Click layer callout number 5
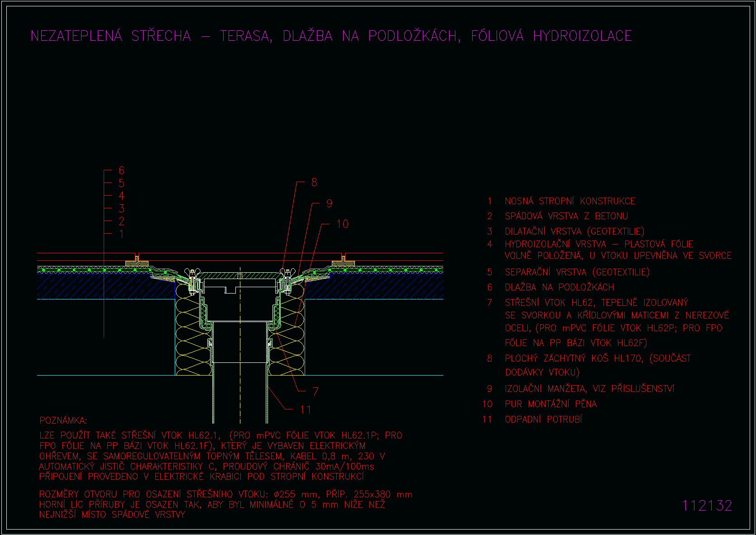The width and height of the screenshot is (756, 535). pyautogui.click(x=121, y=183)
